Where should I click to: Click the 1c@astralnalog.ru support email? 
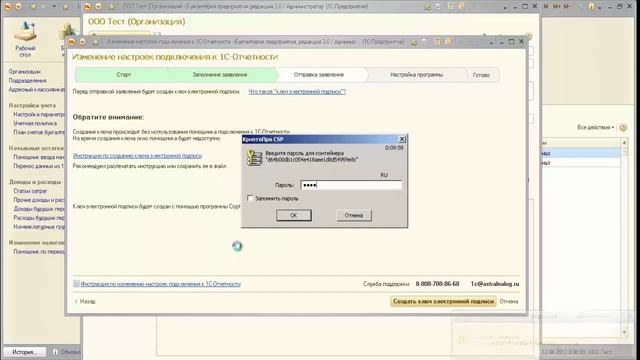click(495, 284)
